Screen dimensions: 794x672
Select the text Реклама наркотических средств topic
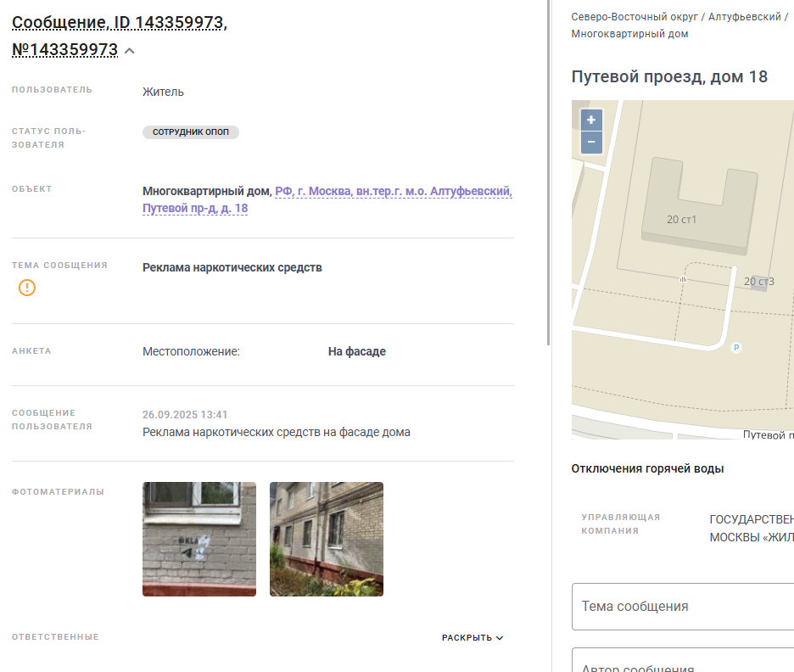[232, 267]
